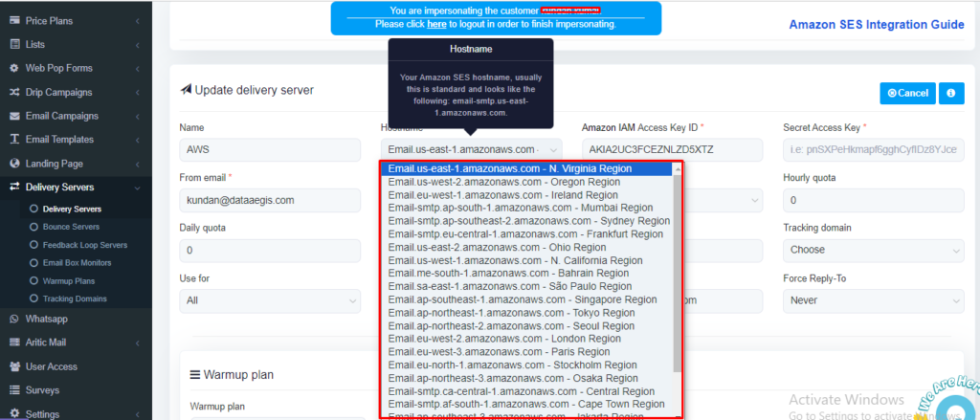Select the Osaka Region hostname option

pos(527,378)
